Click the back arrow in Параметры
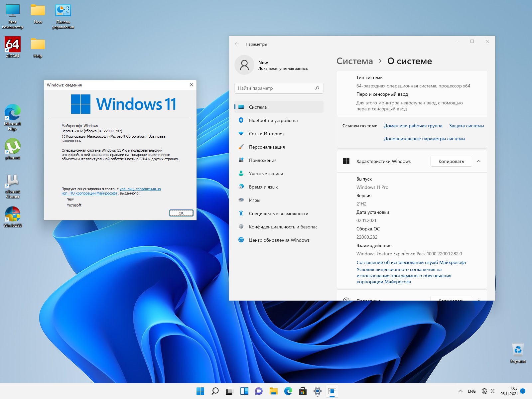532x399 pixels. coord(237,44)
